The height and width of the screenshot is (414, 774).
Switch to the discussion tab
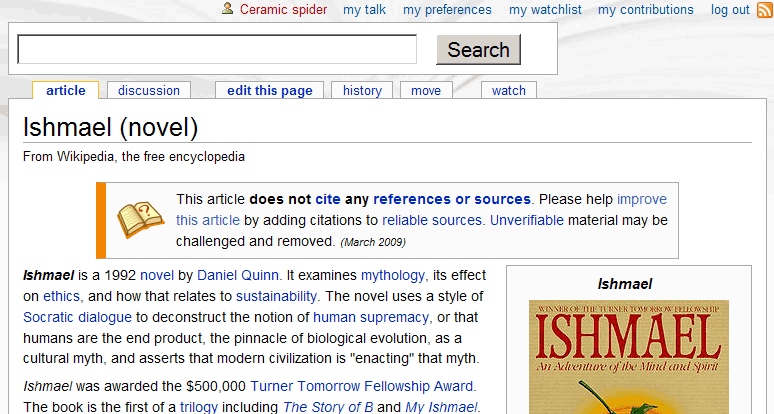tap(149, 90)
